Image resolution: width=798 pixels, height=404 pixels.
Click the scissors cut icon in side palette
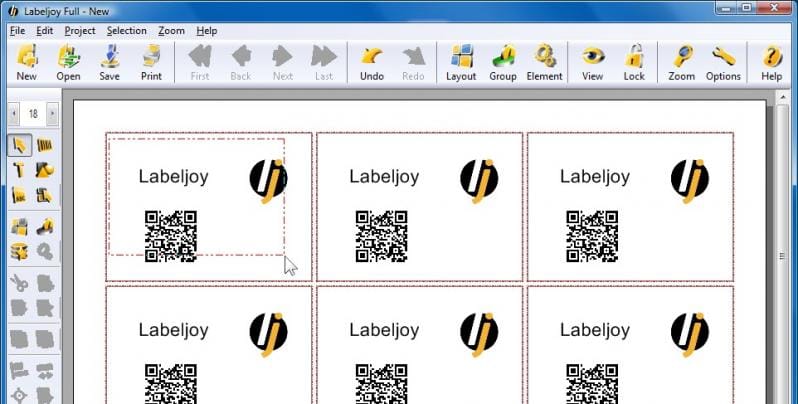tap(19, 283)
